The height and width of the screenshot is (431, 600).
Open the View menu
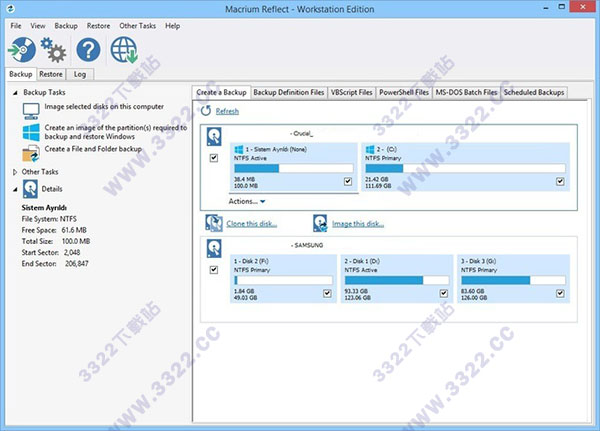pos(38,26)
